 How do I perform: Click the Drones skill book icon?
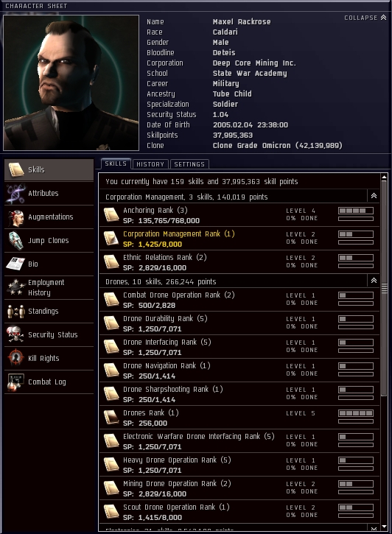[x=111, y=418]
